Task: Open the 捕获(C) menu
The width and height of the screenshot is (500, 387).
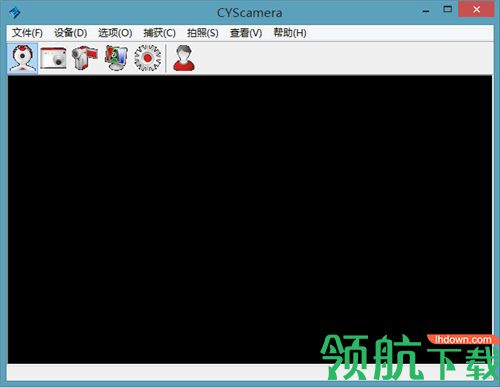Action: click(159, 33)
